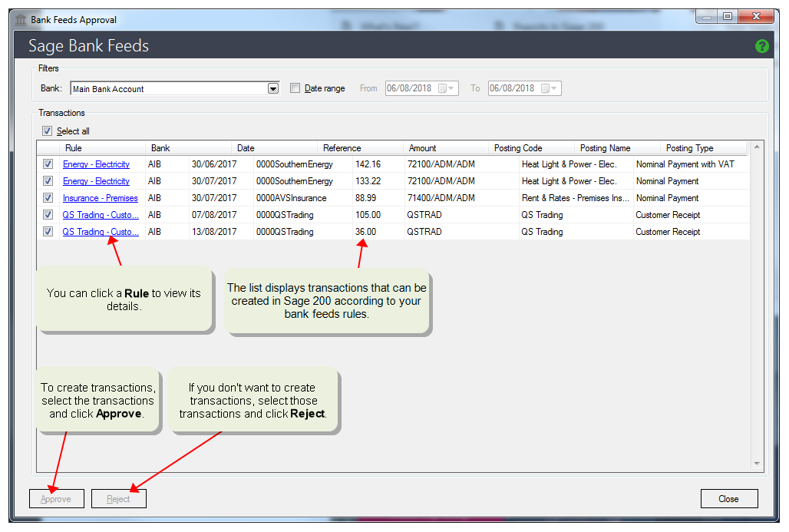Reject the selected transactions

pyautogui.click(x=118, y=498)
